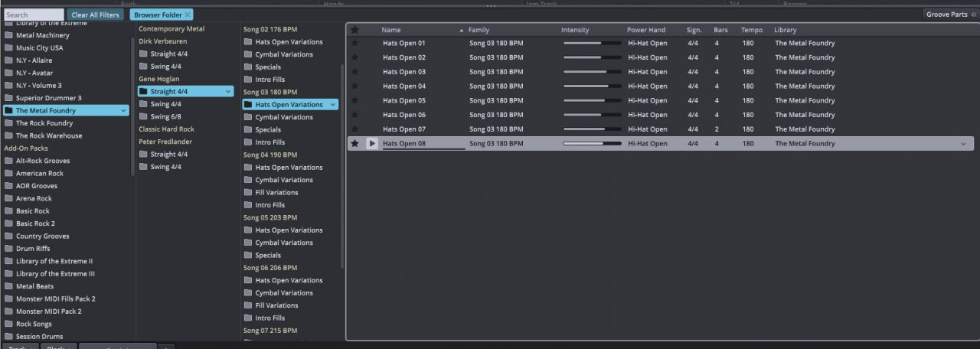980x349 pixels.
Task: Open the Session Drums folder
Action: point(34,336)
